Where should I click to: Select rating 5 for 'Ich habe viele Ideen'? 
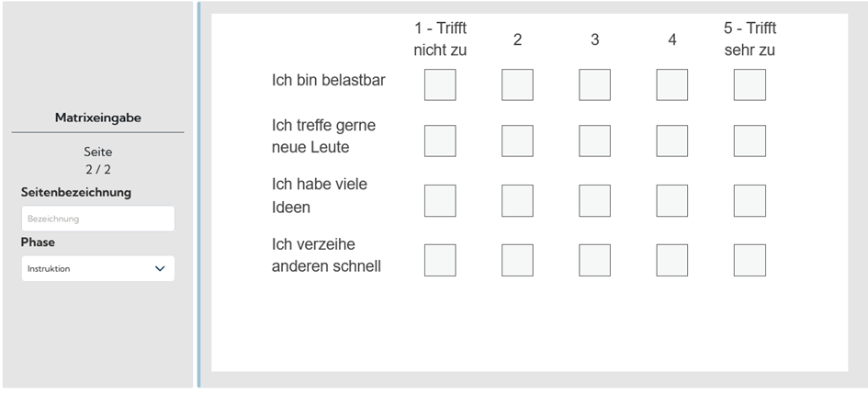point(750,200)
